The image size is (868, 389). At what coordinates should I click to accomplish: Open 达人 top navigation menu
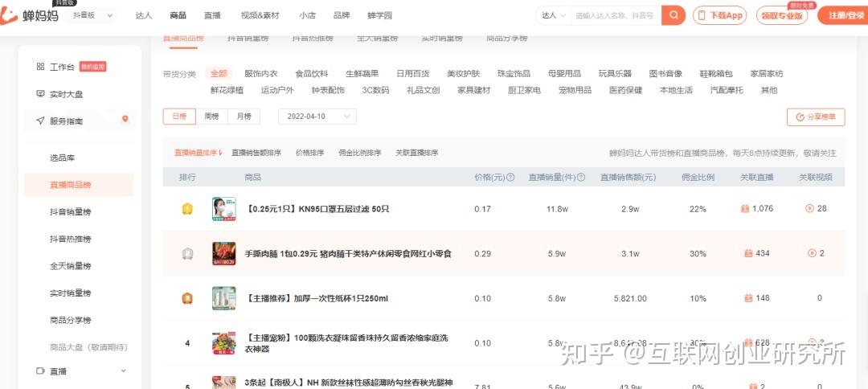144,15
